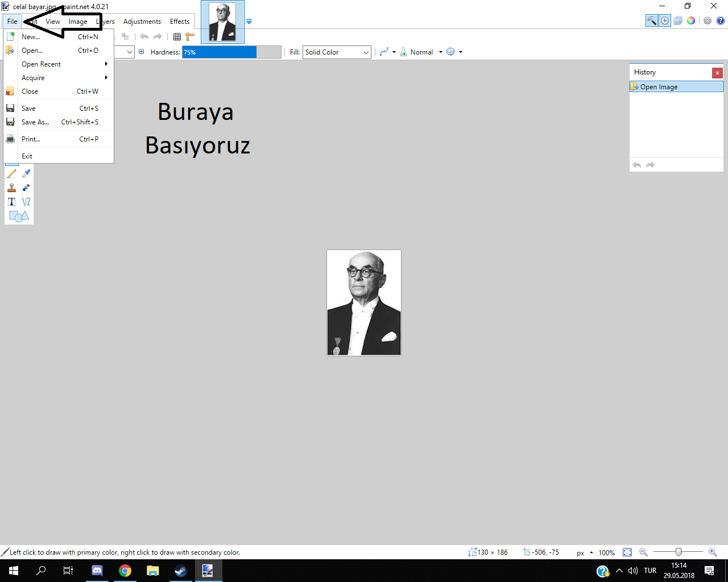Toggle the Tools window visibility
Viewport: 728px width, 582px height.
pos(651,20)
